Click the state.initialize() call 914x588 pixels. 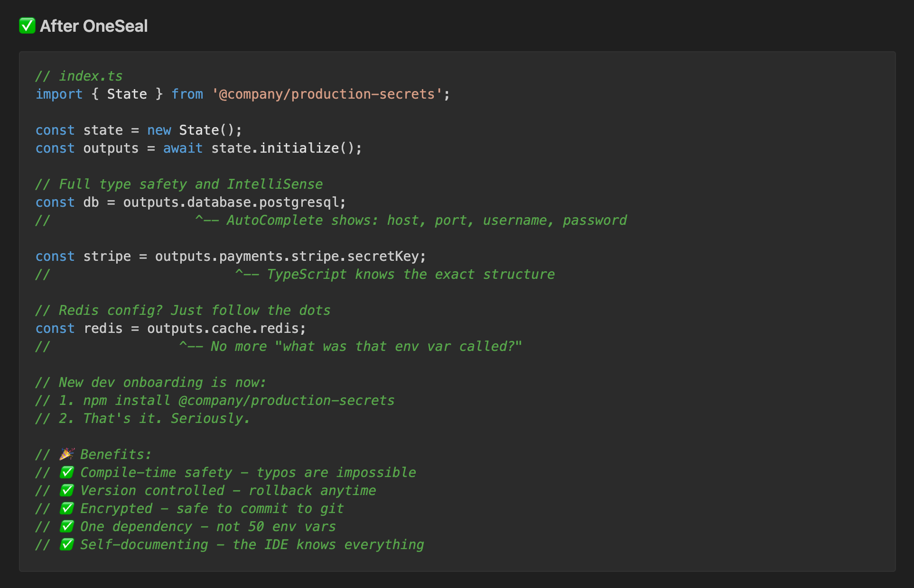pyautogui.click(x=282, y=148)
